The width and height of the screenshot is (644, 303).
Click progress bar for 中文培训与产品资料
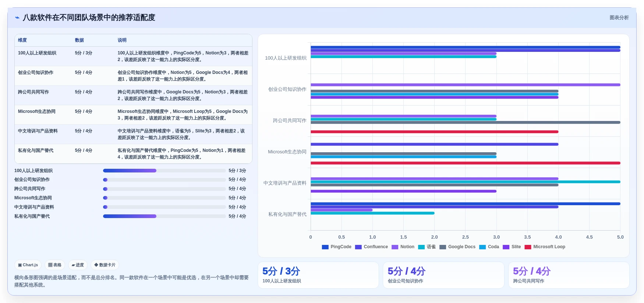click(x=164, y=207)
